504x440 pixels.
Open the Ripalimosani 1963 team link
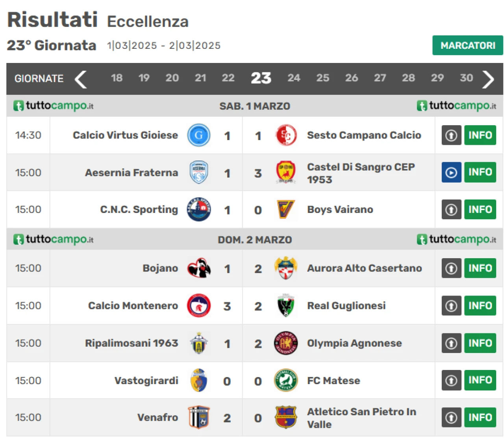coord(132,343)
